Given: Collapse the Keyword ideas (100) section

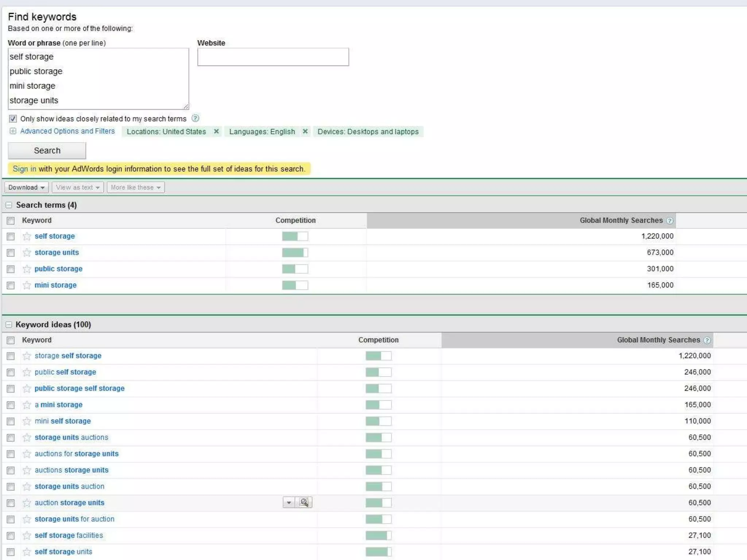Looking at the screenshot, I should [9, 324].
